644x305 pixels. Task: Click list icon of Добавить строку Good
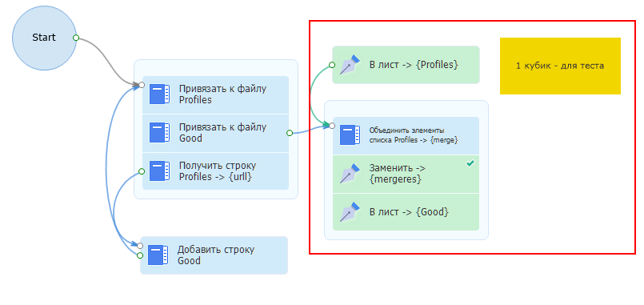[x=158, y=255]
